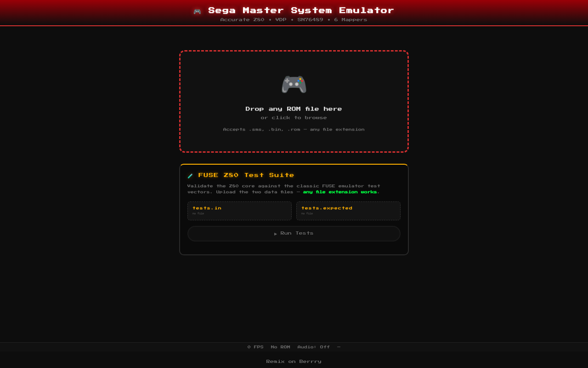
Task: Click the 'Audio: Off' status entry
Action: (314, 347)
